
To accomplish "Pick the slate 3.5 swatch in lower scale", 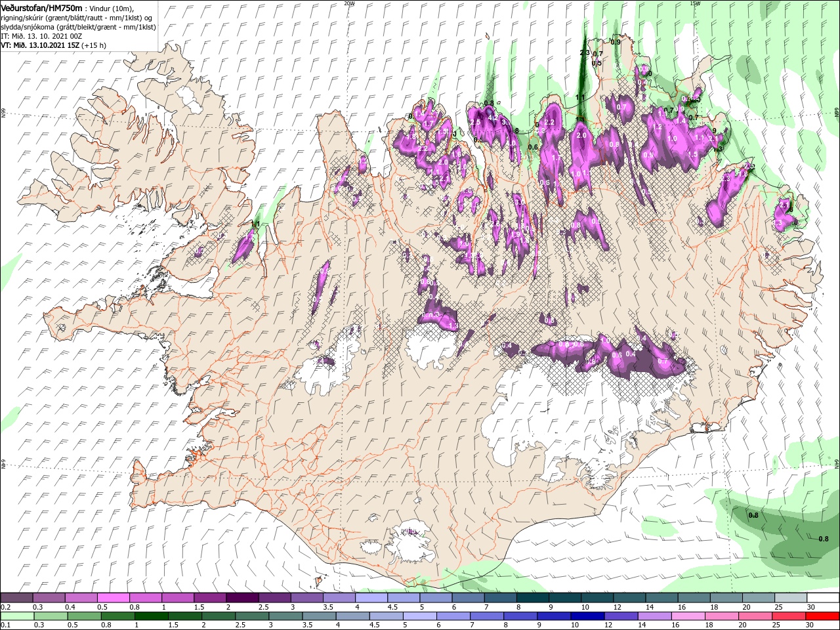I will [320, 616].
